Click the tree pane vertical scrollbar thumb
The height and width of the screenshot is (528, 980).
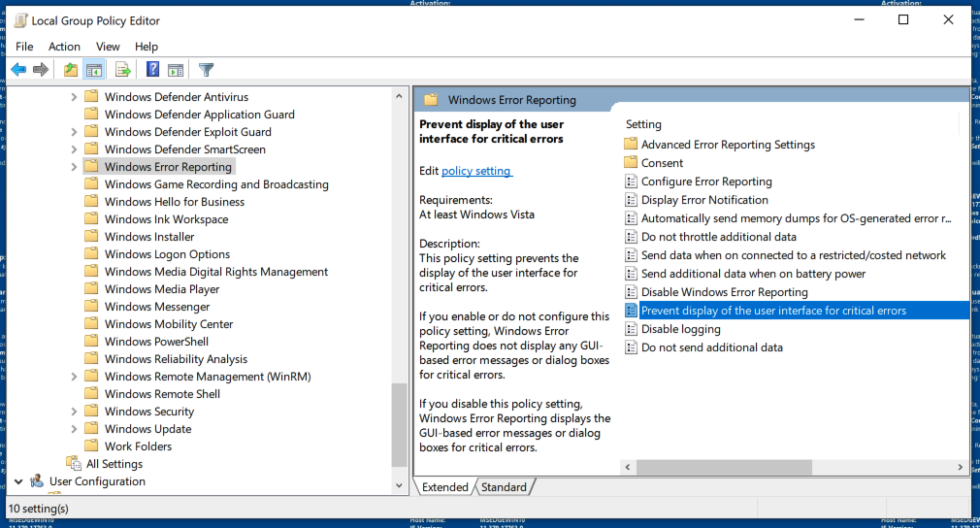399,425
